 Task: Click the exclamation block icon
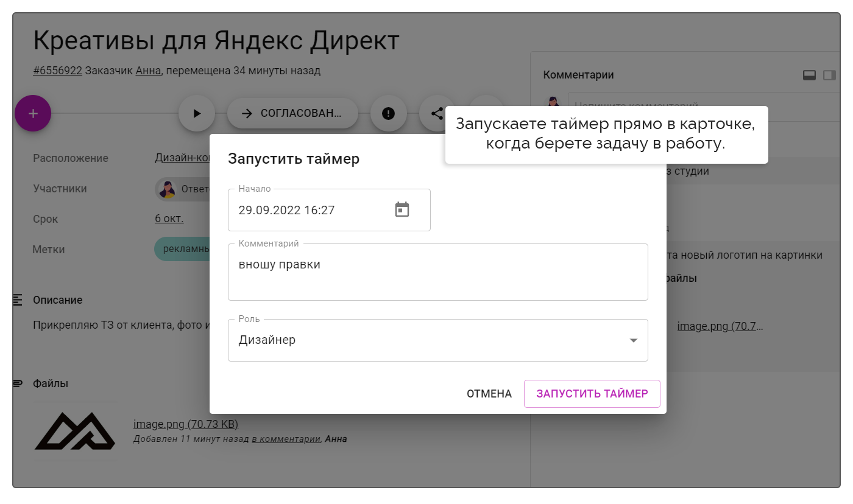pos(388,113)
